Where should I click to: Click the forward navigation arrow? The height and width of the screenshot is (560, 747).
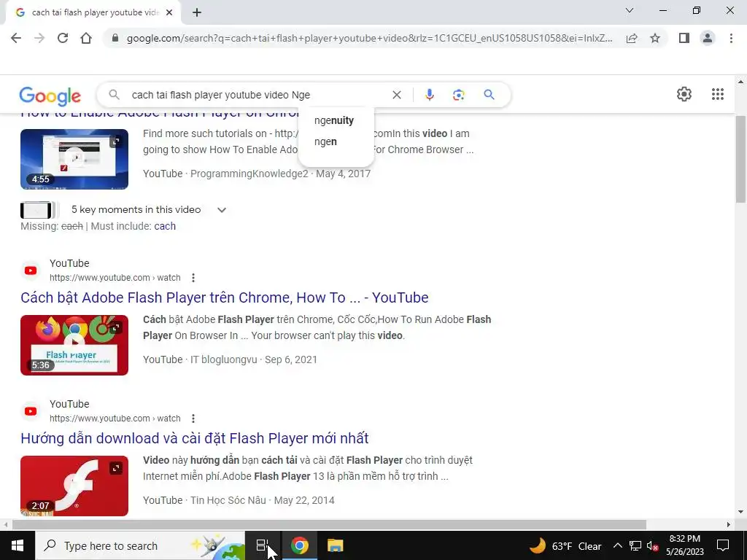(x=39, y=38)
